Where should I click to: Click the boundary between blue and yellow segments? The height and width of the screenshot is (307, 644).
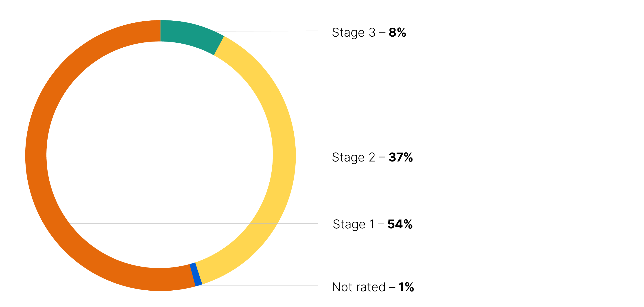(199, 274)
